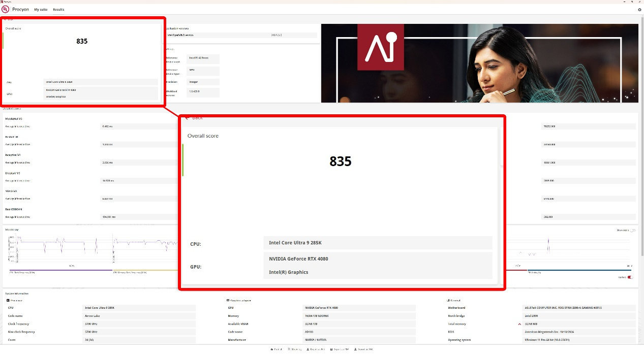Click the Max clock frequency 5700 MHz value

click(139, 332)
